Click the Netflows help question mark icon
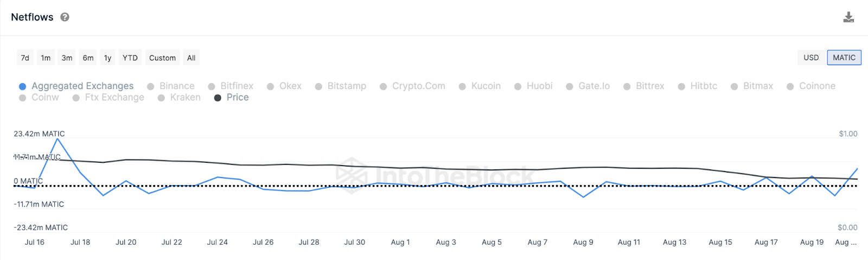The height and width of the screenshot is (260, 868). point(65,17)
